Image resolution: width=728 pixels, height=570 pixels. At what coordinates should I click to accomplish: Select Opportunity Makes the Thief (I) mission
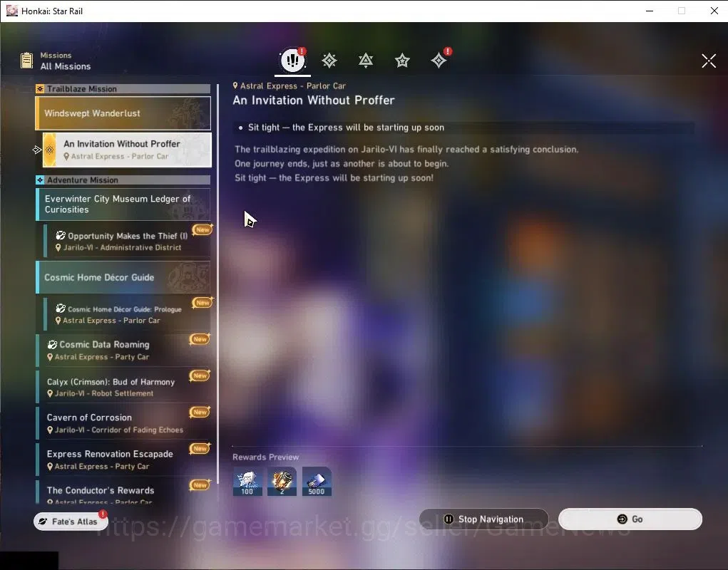click(x=127, y=241)
